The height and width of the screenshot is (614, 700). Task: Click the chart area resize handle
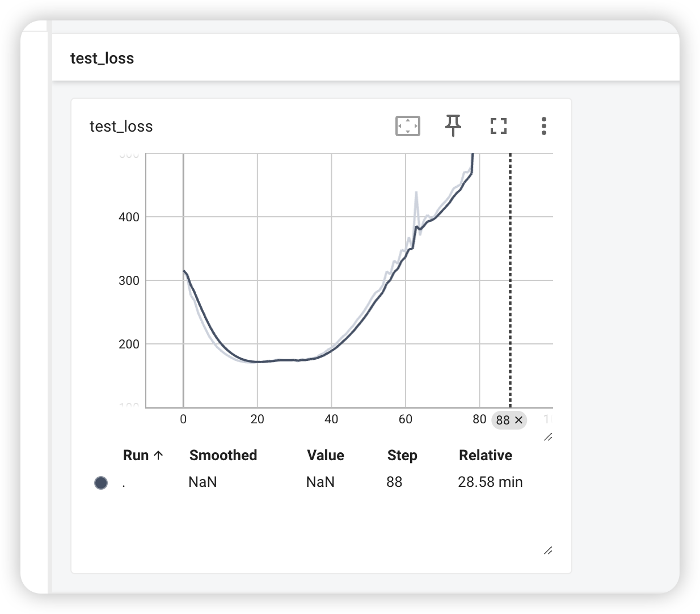point(547,437)
